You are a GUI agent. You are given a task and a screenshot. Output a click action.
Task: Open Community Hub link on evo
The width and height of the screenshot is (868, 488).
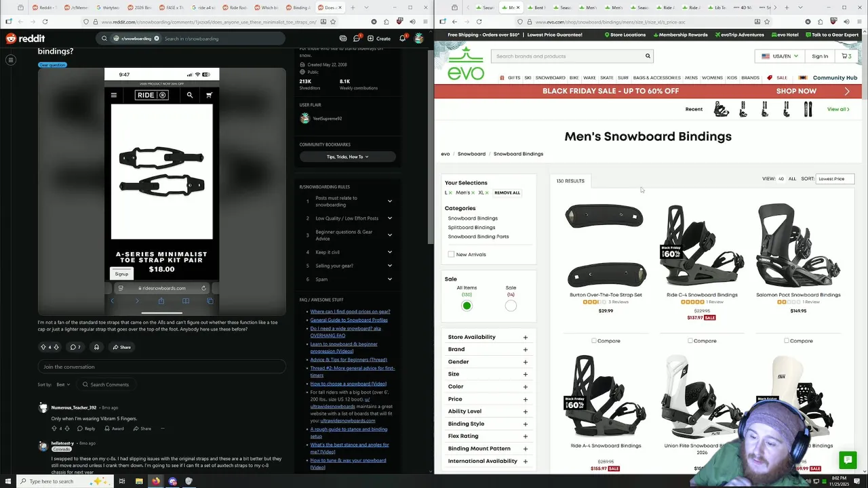click(x=835, y=78)
